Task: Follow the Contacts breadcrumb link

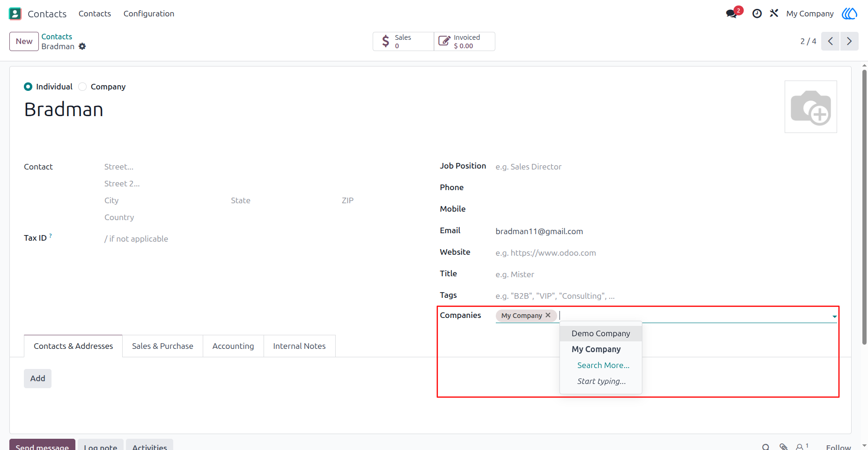Action: click(57, 37)
